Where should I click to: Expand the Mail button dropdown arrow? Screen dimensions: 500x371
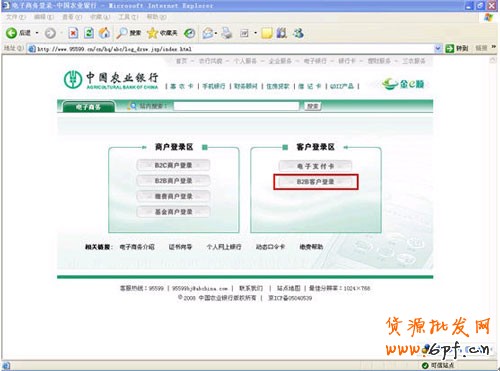coord(216,33)
